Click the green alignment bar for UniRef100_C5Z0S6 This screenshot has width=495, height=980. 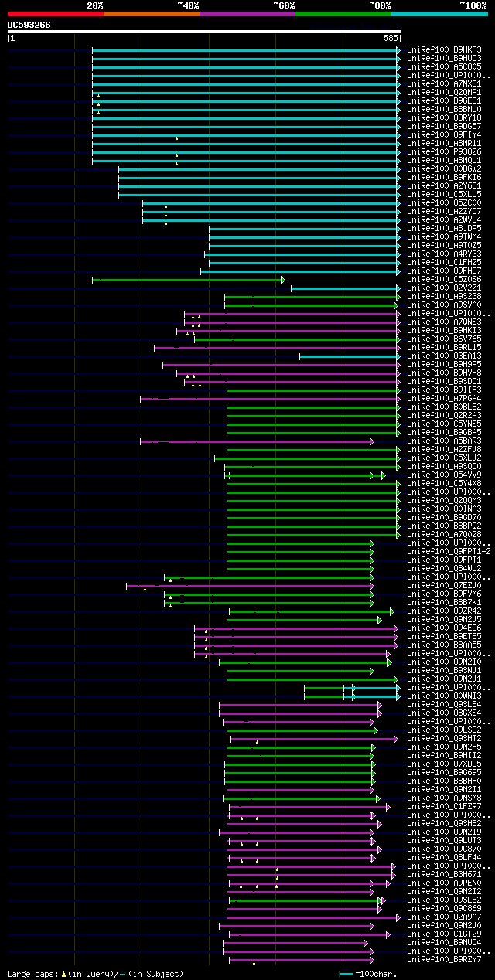(188, 280)
